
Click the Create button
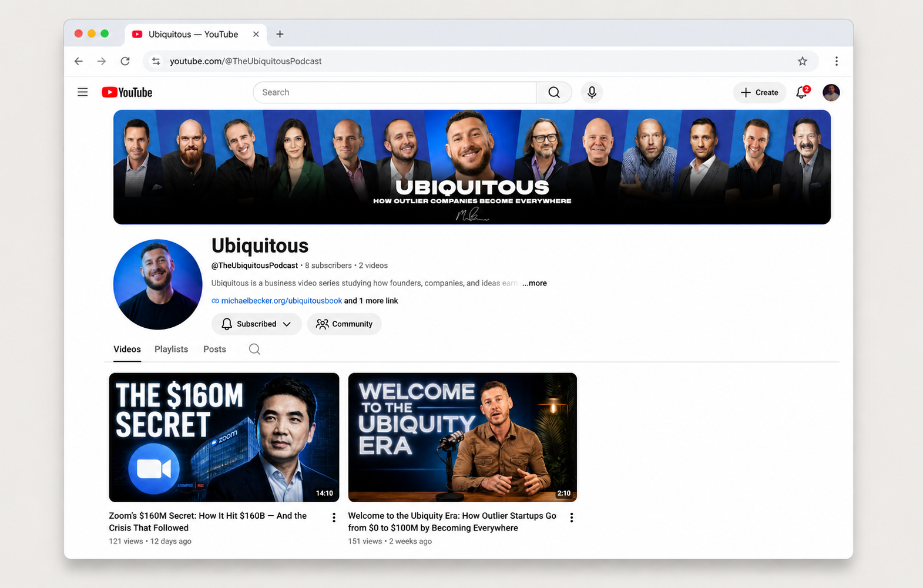[x=760, y=92]
